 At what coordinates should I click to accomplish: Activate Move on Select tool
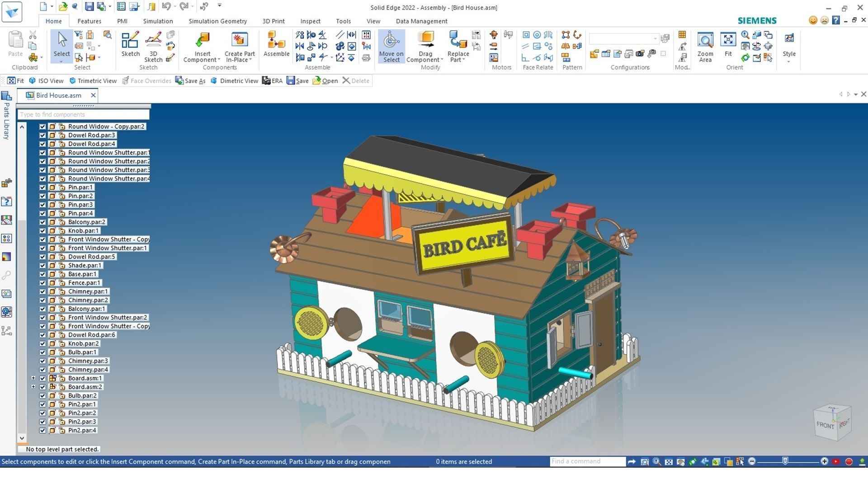(391, 46)
